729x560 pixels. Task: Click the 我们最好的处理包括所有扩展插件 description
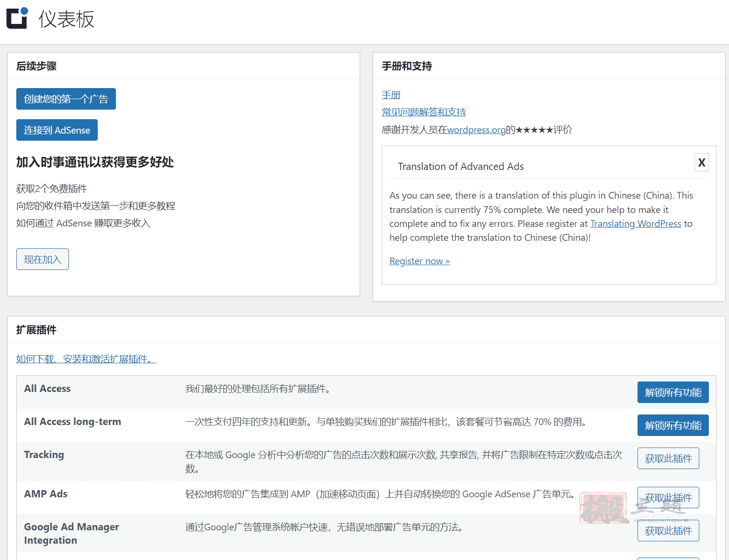[x=259, y=389]
